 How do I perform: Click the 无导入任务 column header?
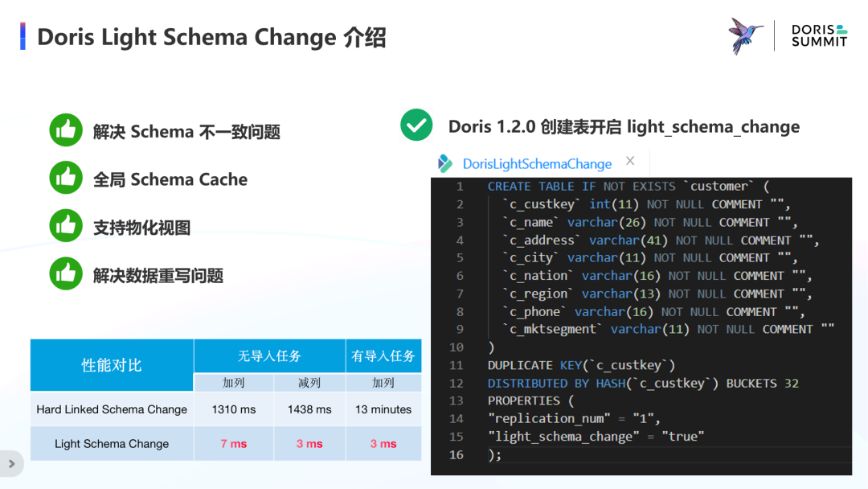click(x=269, y=356)
